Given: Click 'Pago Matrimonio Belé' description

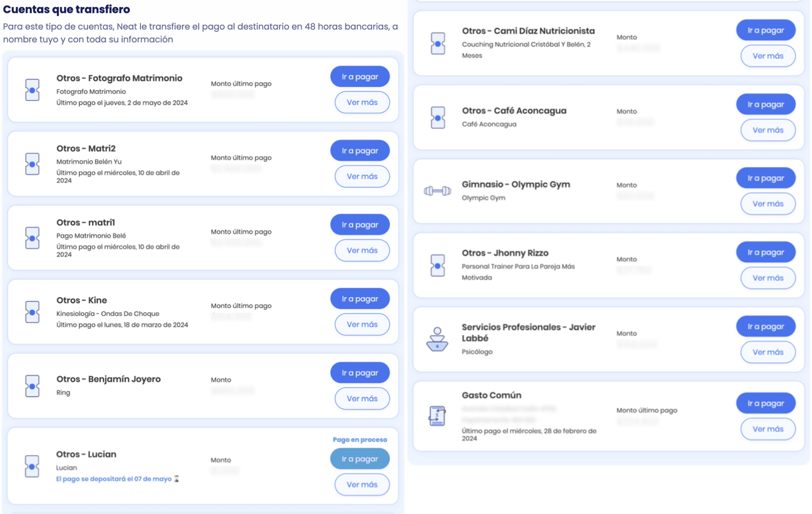Looking at the screenshot, I should click(91, 236).
